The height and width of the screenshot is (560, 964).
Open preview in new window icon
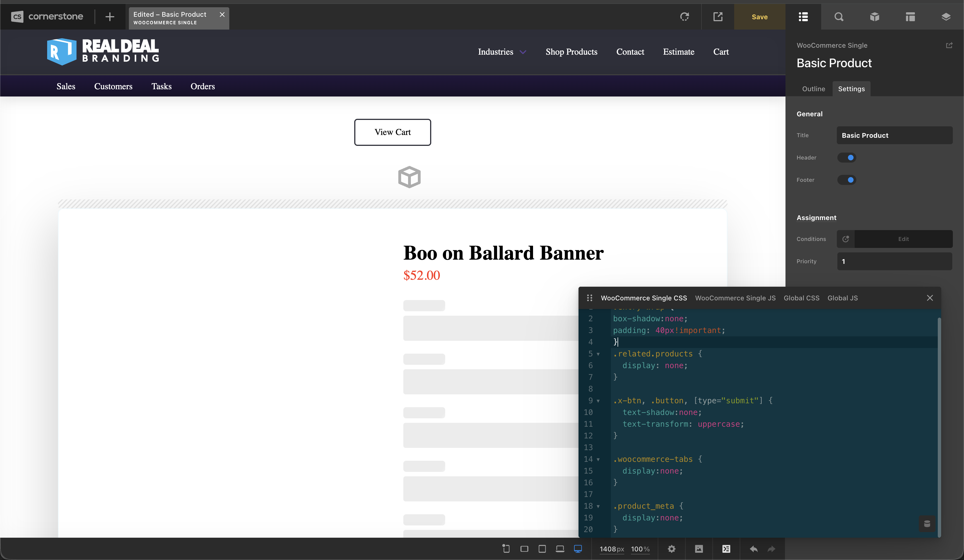click(718, 17)
